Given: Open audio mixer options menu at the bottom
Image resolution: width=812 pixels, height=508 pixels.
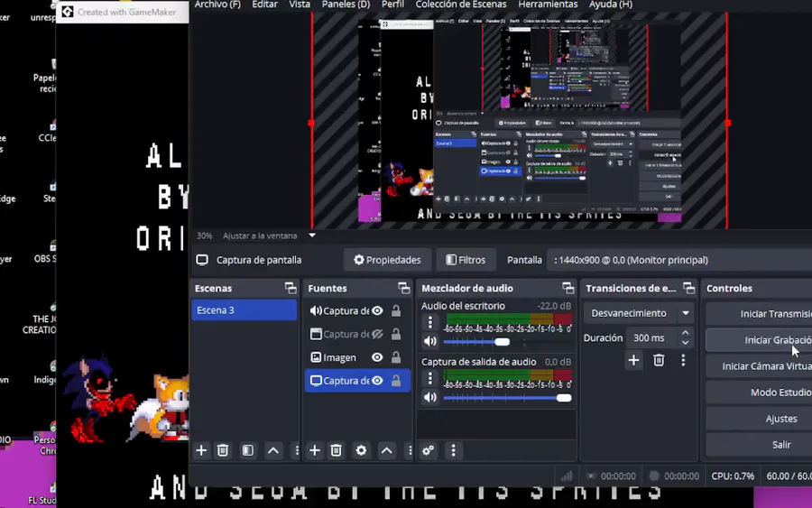Looking at the screenshot, I should click(453, 450).
